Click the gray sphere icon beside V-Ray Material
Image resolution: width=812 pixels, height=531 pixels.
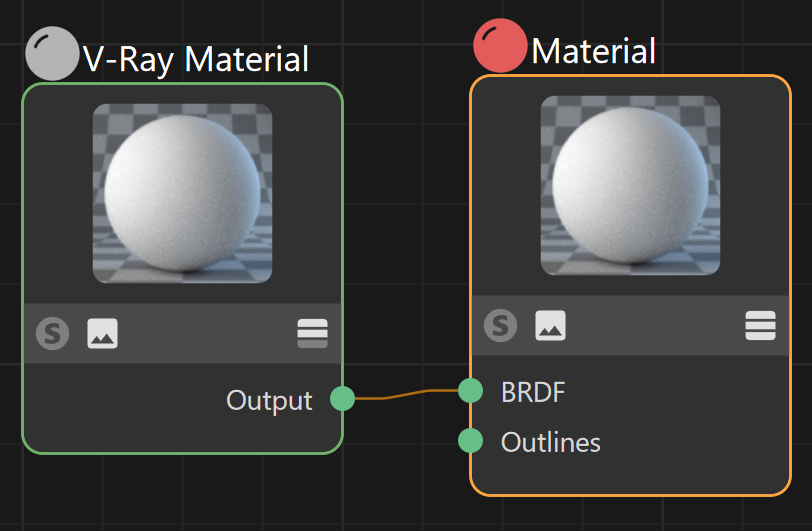pos(52,53)
